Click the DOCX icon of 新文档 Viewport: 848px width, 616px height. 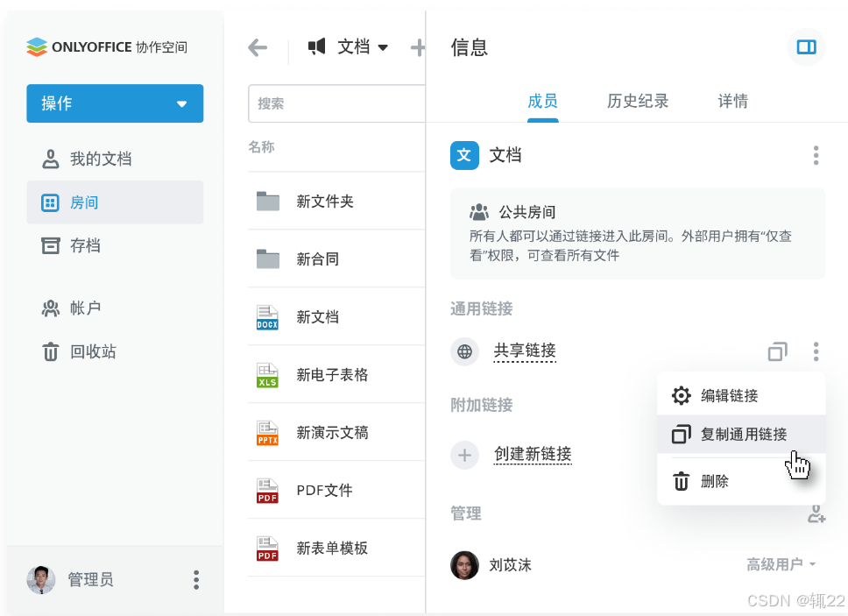(x=267, y=317)
